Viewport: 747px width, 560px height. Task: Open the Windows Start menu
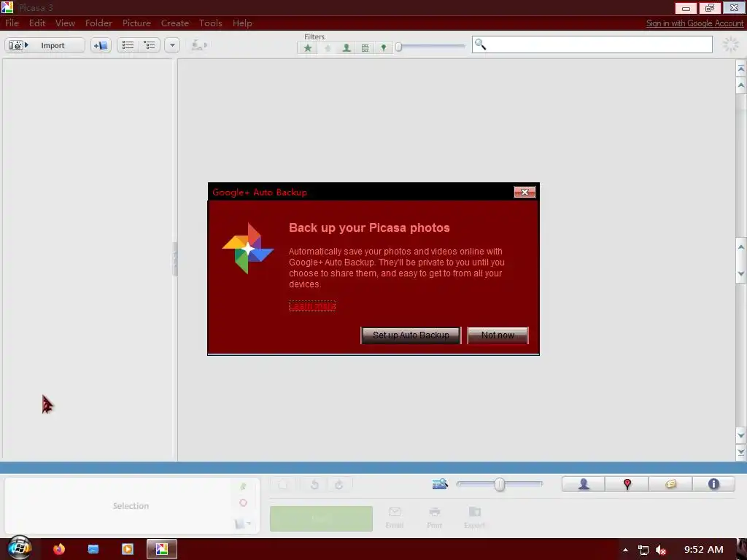point(19,548)
